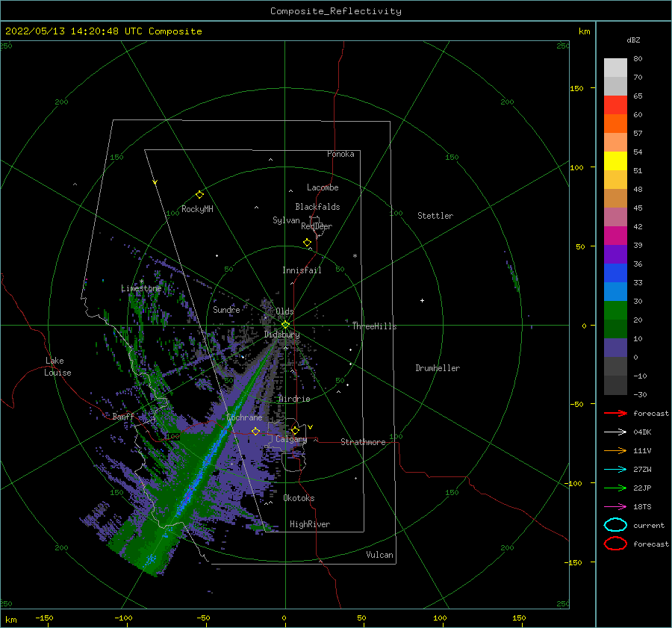Pick the royal blue 33-36 dBZ swatch

[615, 273]
